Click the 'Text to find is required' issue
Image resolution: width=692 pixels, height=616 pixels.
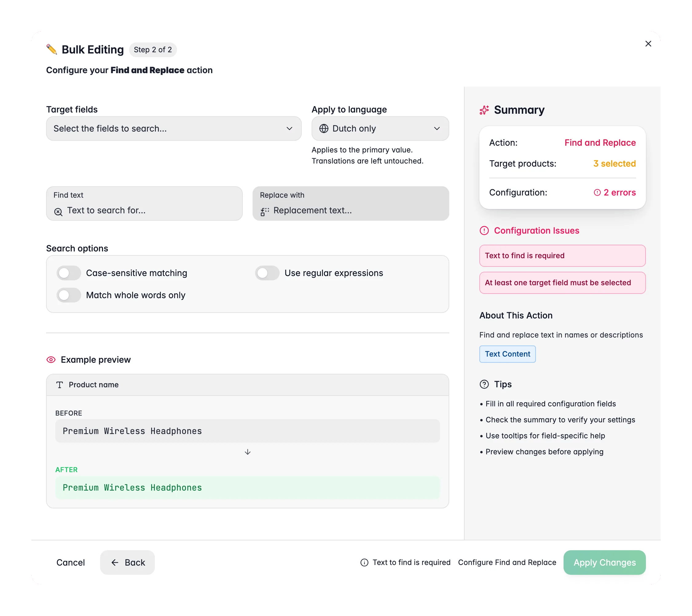click(562, 256)
